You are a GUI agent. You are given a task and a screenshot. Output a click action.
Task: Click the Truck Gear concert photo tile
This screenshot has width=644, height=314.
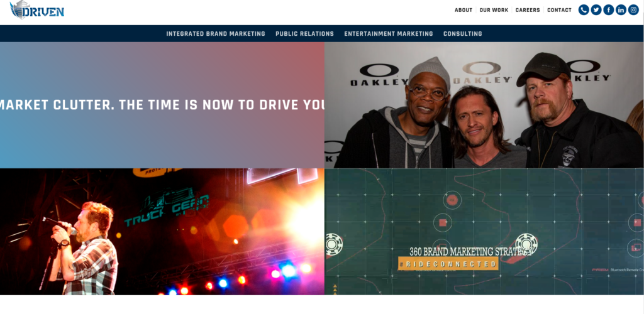point(162,232)
